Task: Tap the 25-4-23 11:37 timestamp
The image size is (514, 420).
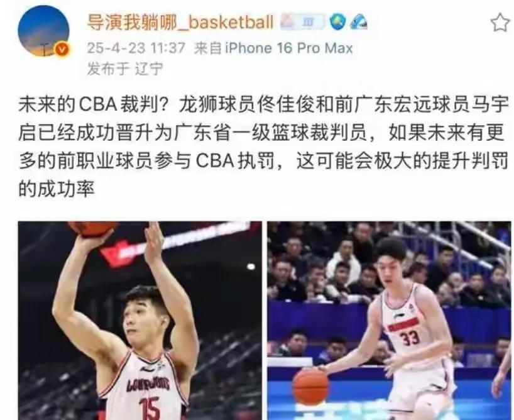Action: [x=136, y=48]
